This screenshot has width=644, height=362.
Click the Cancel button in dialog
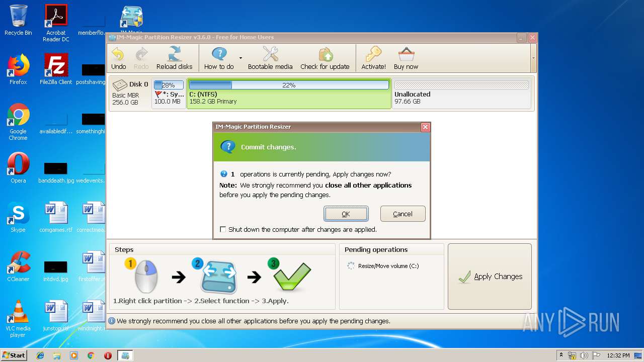tap(403, 214)
